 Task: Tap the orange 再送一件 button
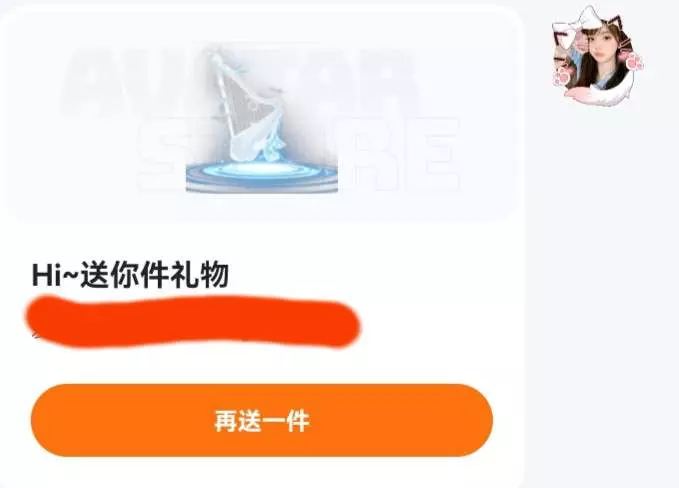tap(262, 420)
